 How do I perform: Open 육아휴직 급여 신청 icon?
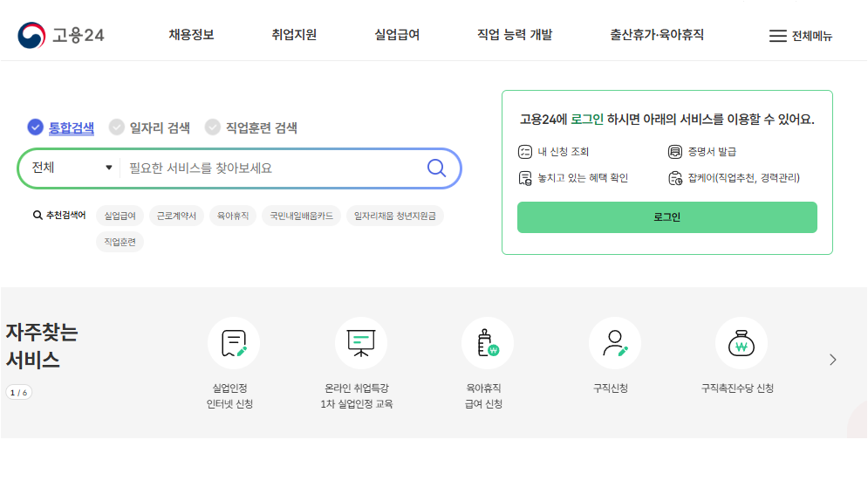(x=488, y=343)
